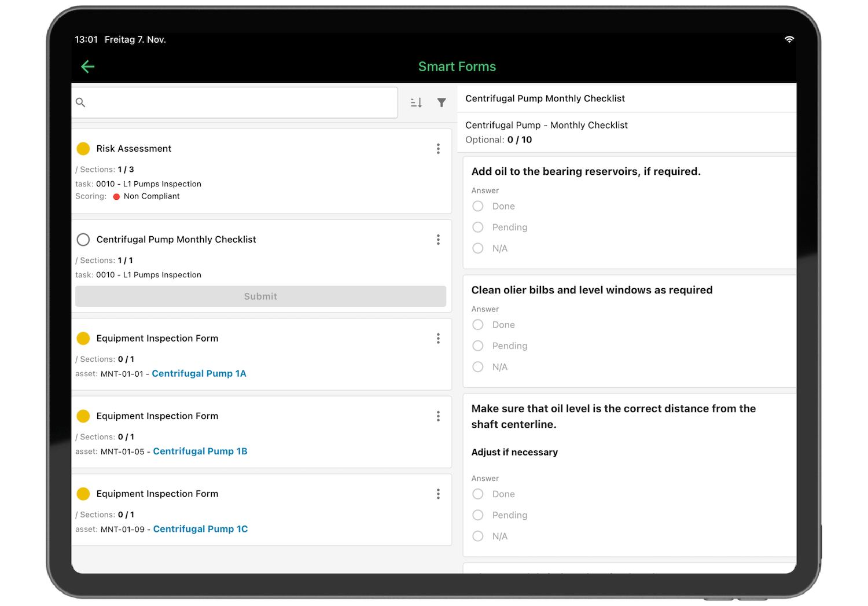Open the filter icon
This screenshot has height=606, width=868.
(x=442, y=102)
